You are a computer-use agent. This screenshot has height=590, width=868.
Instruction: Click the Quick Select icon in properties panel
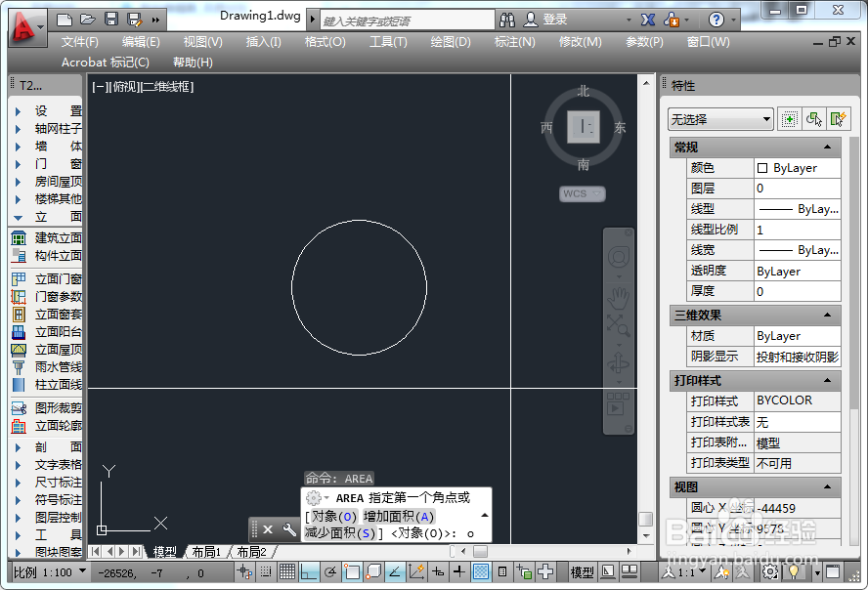(x=837, y=119)
